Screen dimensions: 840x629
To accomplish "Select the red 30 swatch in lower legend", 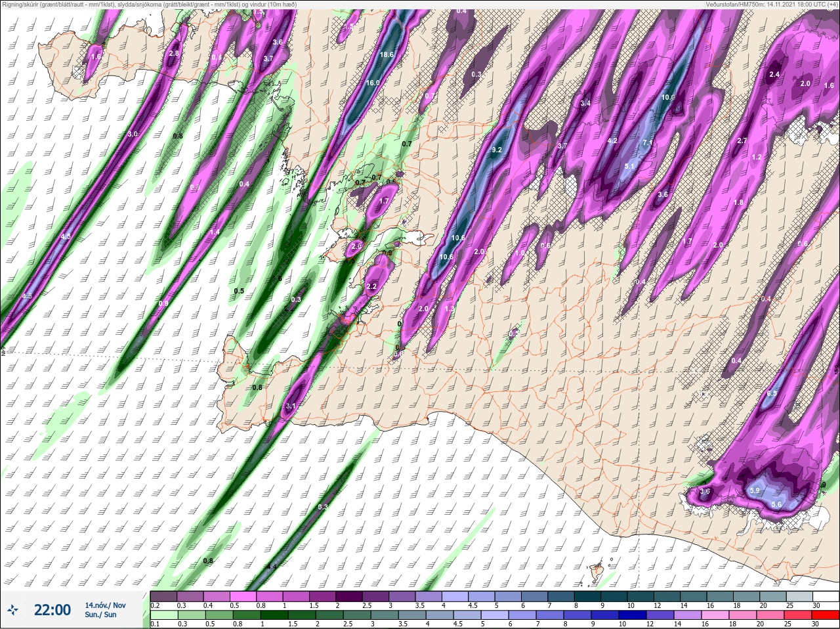I will click(825, 615).
